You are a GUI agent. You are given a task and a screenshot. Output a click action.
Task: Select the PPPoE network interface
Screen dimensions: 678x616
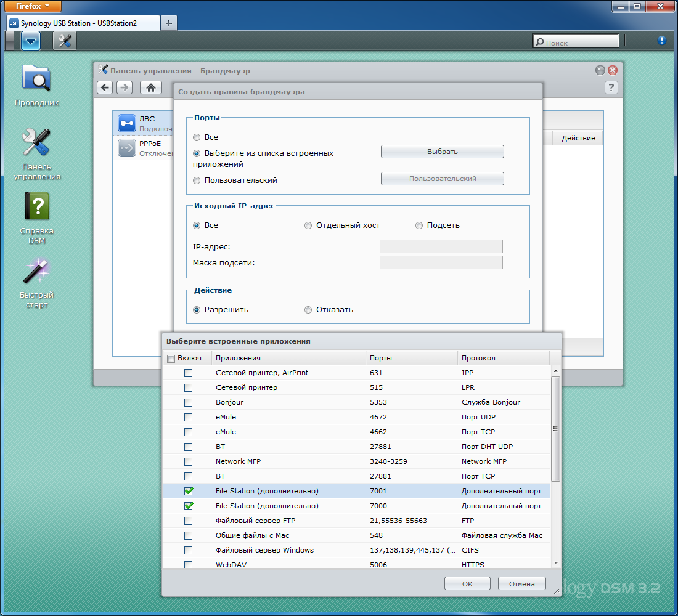(144, 148)
